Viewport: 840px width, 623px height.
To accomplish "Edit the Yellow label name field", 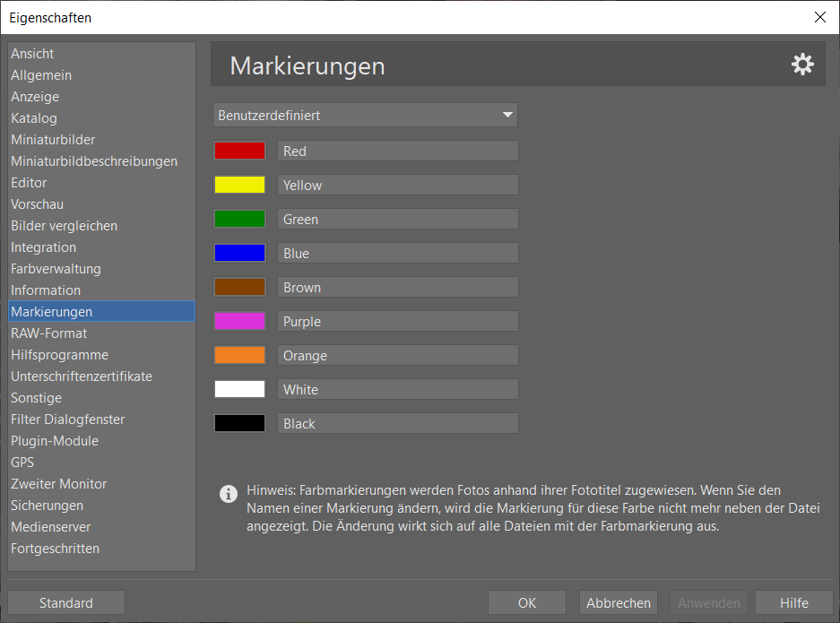I will (397, 185).
